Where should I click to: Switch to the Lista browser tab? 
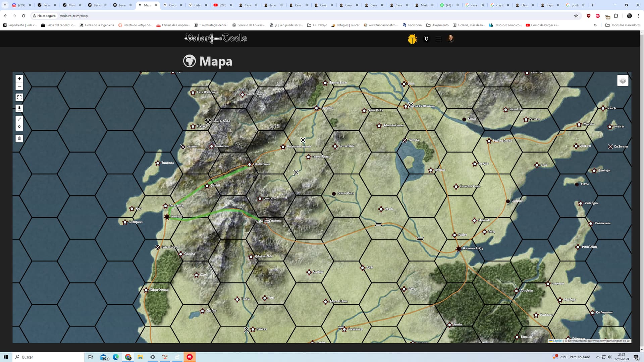pos(198,5)
